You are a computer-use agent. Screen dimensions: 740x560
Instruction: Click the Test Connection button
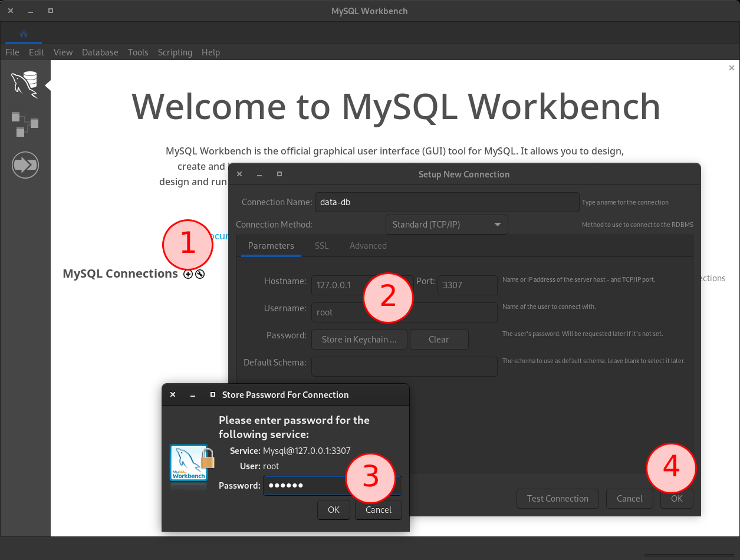click(x=557, y=498)
